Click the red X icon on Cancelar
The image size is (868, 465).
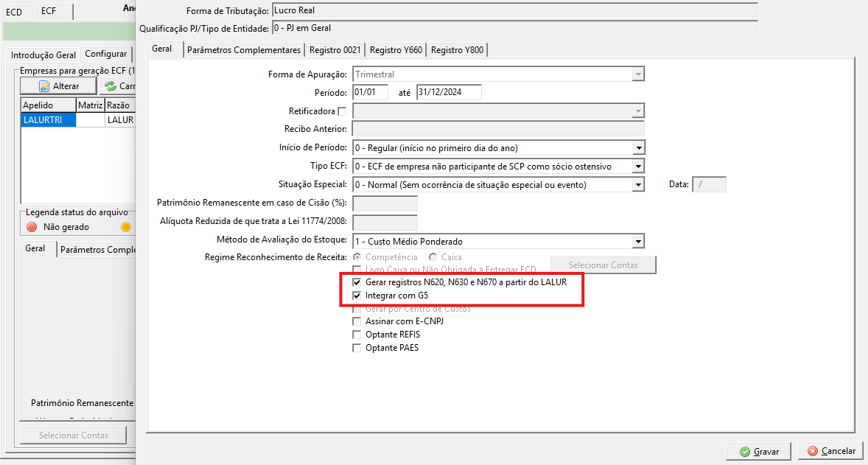pos(813,451)
